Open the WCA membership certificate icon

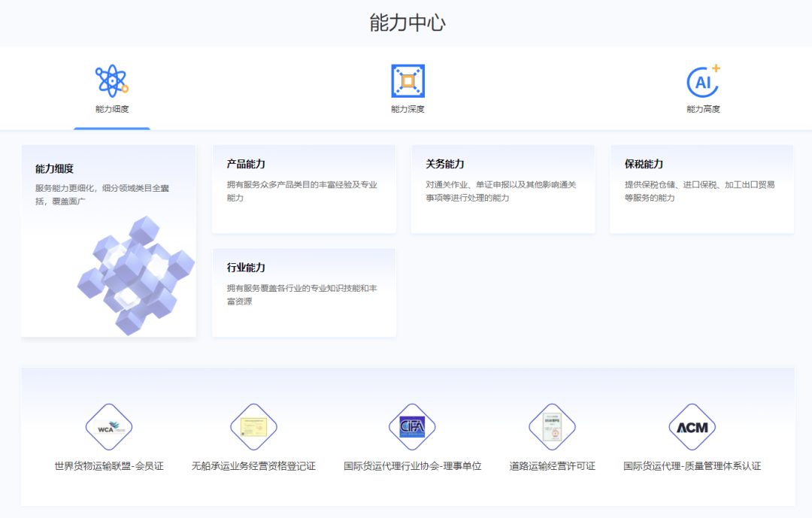click(x=109, y=427)
